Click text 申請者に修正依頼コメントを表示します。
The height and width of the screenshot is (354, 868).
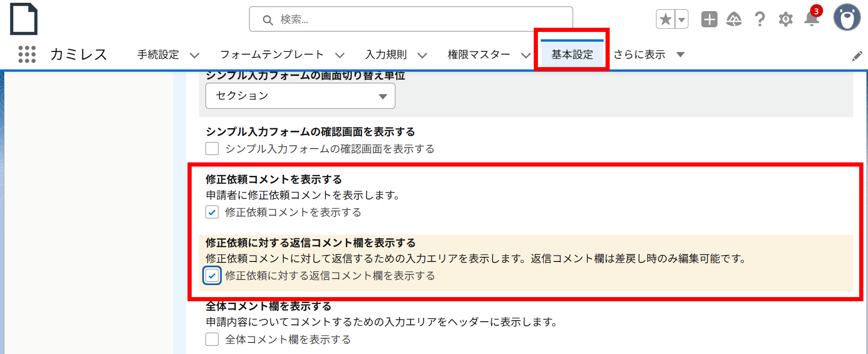(303, 195)
